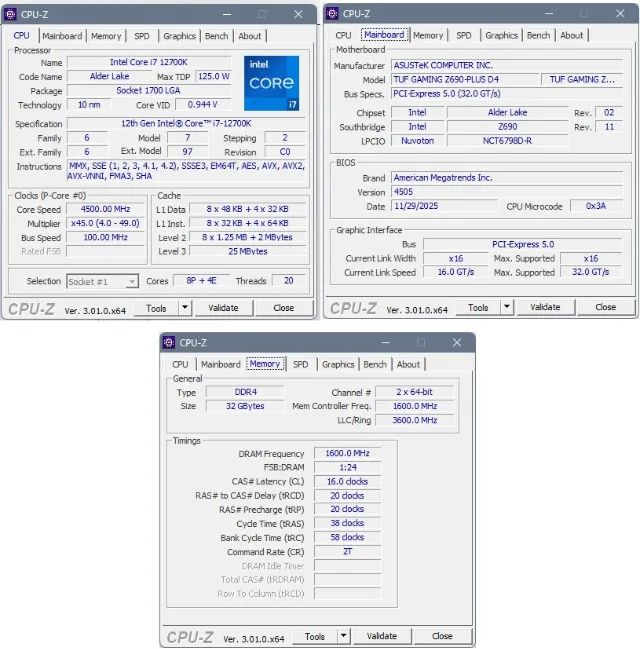This screenshot has width=640, height=649.
Task: Switch to Mainboard tab in the Memory window
Action: [x=221, y=364]
